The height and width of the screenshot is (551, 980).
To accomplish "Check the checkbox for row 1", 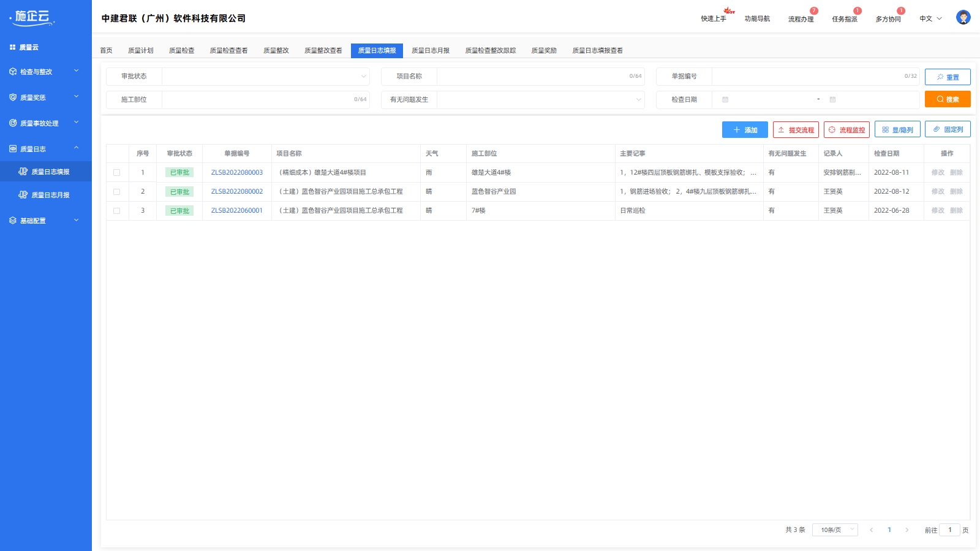I will coord(117,173).
